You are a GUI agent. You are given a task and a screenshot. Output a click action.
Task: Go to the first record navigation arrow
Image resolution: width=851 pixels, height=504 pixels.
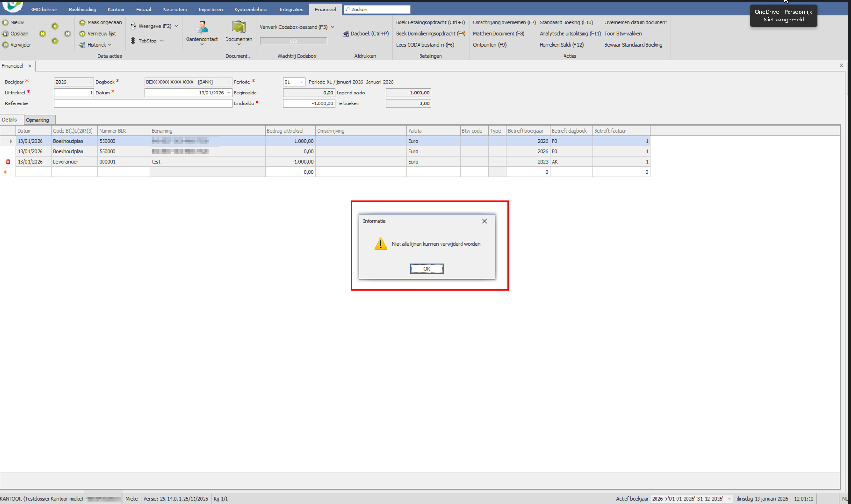coord(42,34)
